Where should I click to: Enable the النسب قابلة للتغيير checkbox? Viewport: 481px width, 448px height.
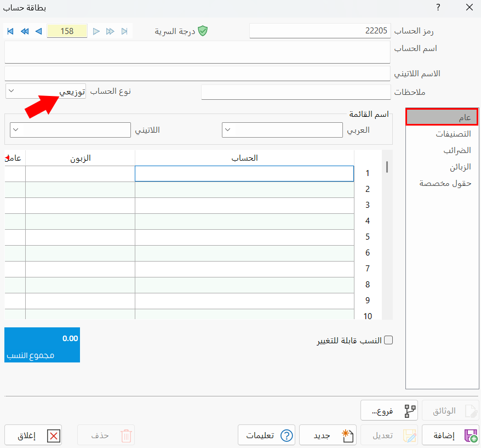[x=389, y=340]
